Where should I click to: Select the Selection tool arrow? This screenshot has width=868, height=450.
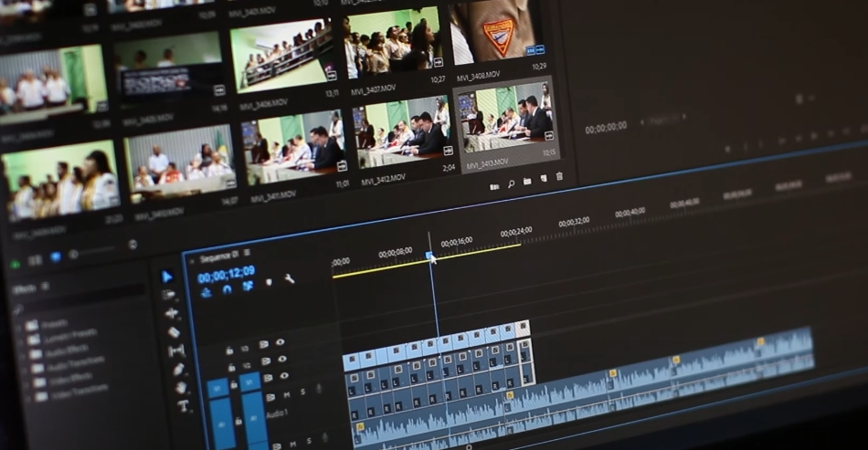coord(167,277)
